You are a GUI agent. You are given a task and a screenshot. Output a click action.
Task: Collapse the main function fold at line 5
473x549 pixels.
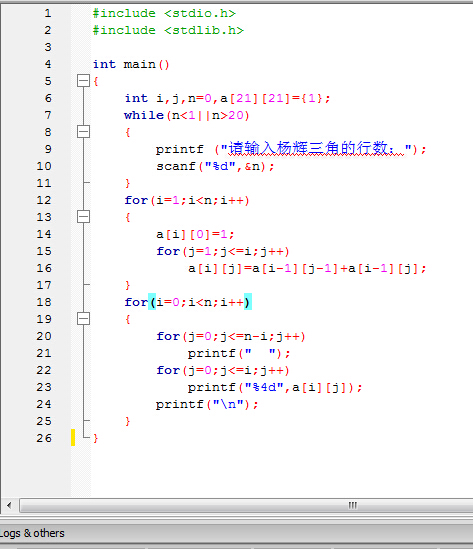[83, 81]
